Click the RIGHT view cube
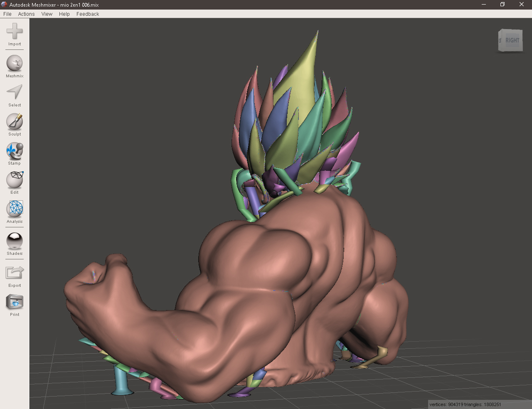The height and width of the screenshot is (409, 532). pyautogui.click(x=510, y=40)
